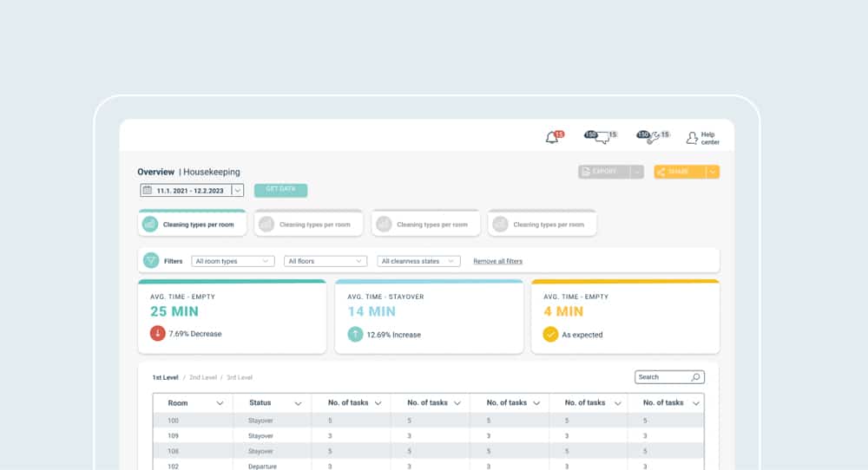This screenshot has width=868, height=470.
Task: Click the 4 MIN value
Action: point(563,312)
